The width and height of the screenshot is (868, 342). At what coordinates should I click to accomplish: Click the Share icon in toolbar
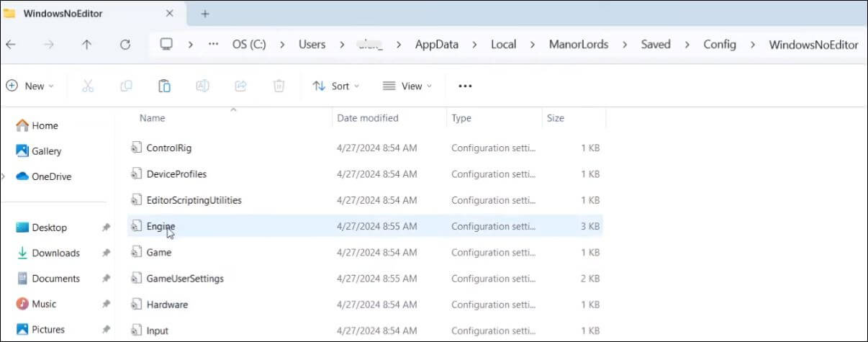[x=240, y=86]
